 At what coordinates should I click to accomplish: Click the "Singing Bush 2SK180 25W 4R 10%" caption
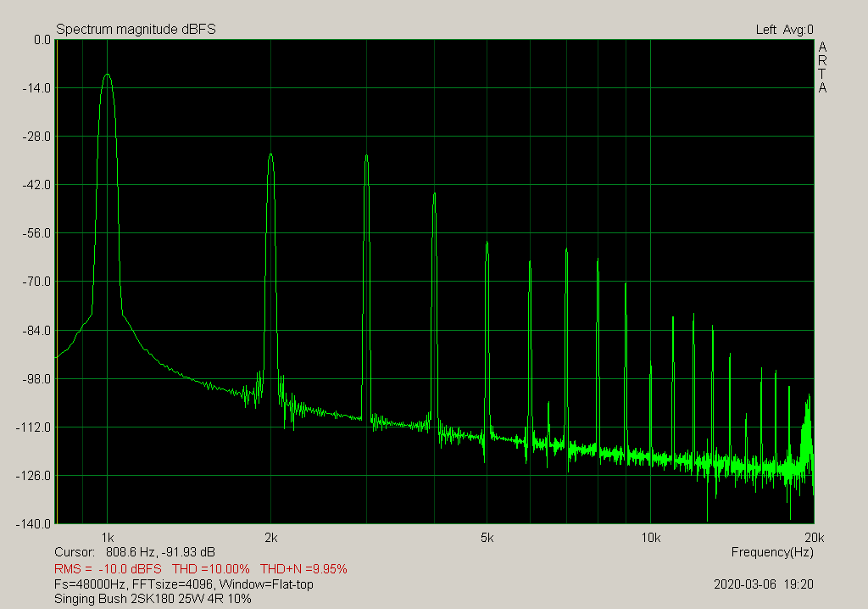[153, 599]
